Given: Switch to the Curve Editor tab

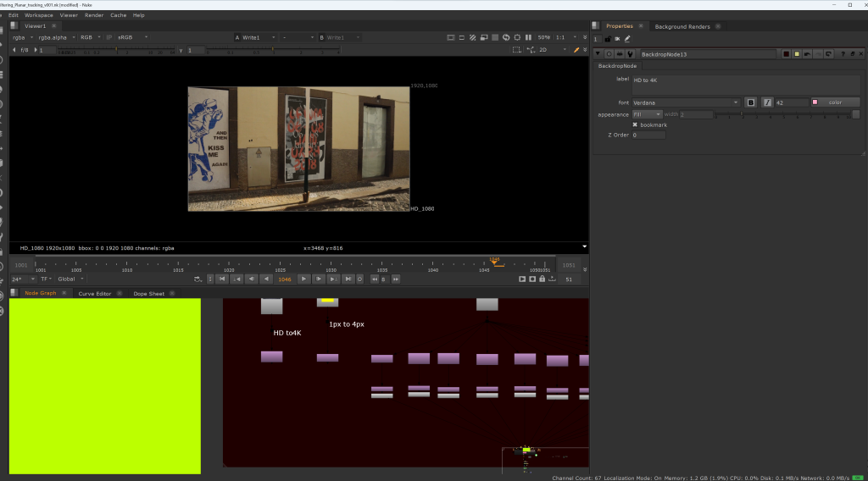Looking at the screenshot, I should click(x=95, y=293).
